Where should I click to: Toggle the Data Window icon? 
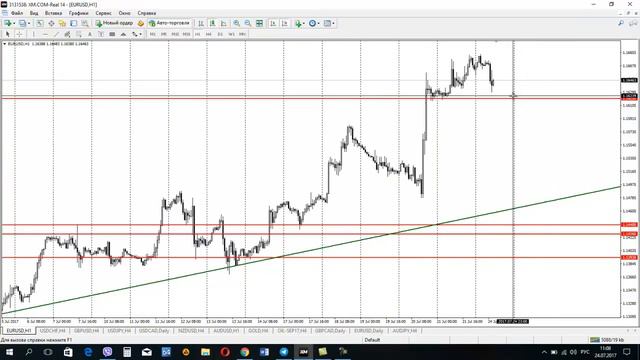(x=51, y=23)
